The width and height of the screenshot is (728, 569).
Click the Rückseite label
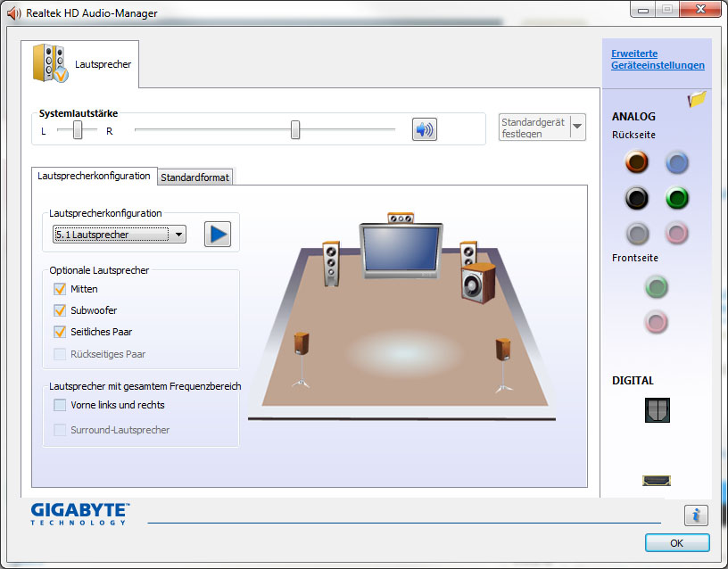tap(633, 135)
